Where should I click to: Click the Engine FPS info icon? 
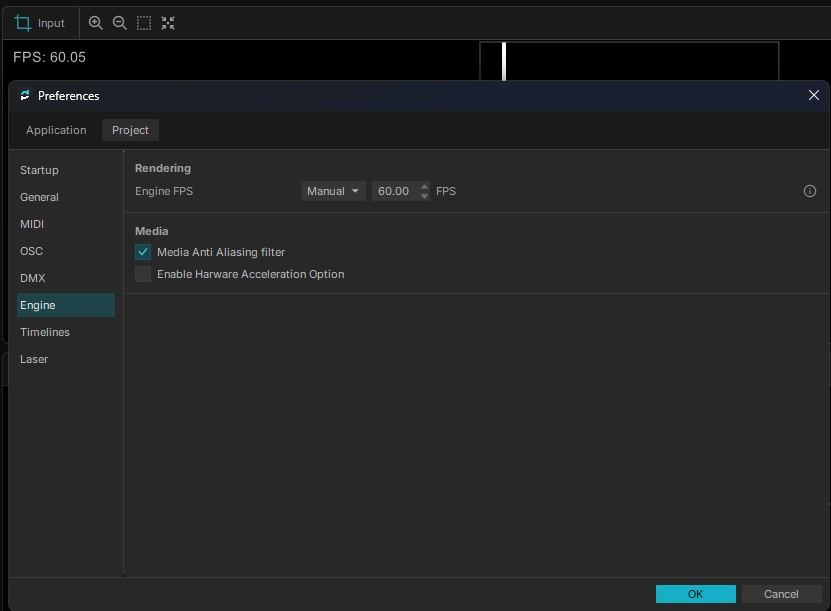click(810, 191)
